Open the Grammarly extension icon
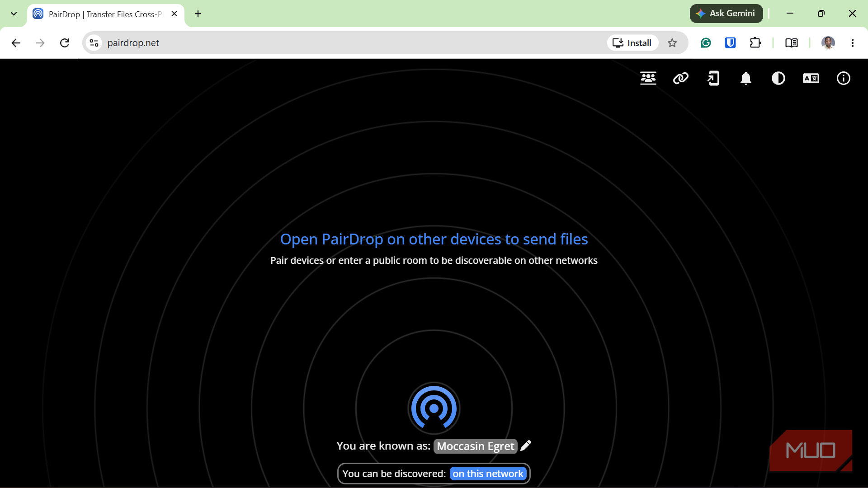This screenshot has width=868, height=488. point(706,43)
